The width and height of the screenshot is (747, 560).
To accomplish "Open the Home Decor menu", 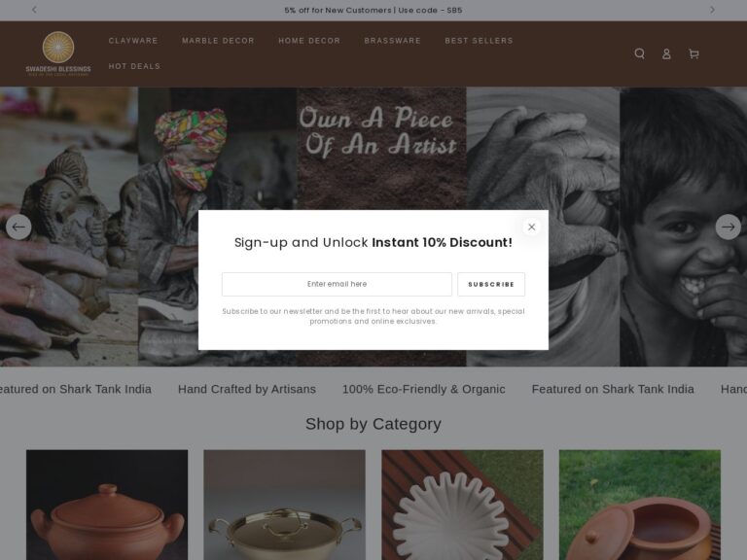I will 309,41.
